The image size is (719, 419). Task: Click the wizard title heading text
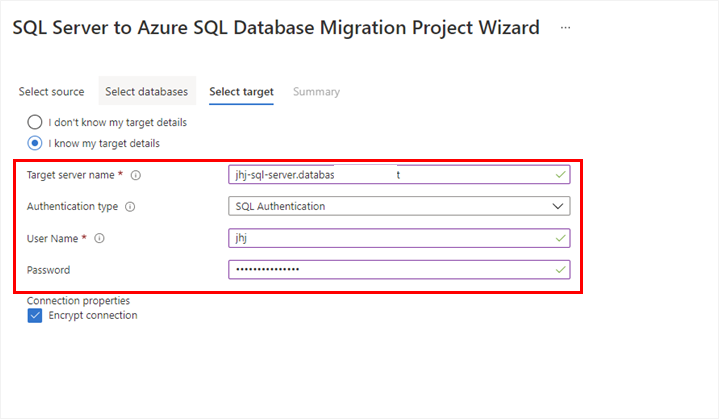[x=276, y=28]
